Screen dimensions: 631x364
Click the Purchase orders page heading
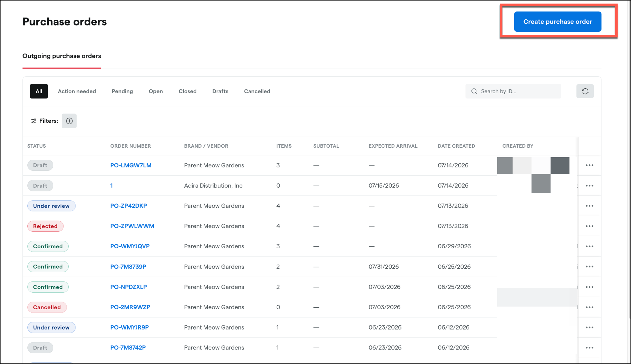(x=65, y=22)
